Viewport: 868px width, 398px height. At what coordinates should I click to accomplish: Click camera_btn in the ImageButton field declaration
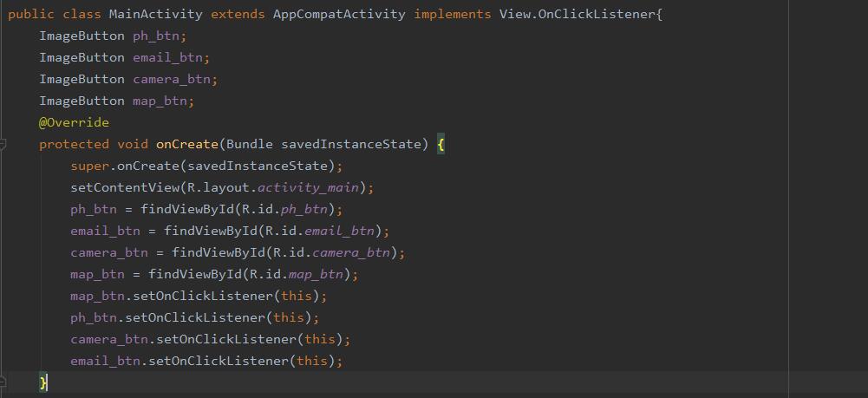(172, 79)
